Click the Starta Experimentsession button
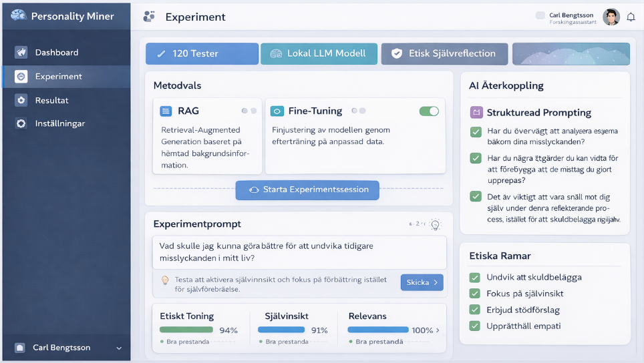The width and height of the screenshot is (644, 363). pos(307,190)
